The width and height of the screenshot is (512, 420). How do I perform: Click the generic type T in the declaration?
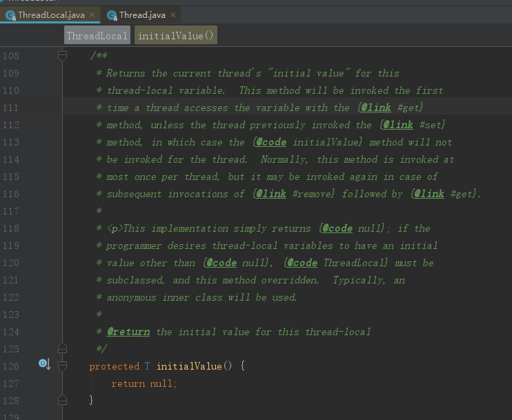coord(147,366)
